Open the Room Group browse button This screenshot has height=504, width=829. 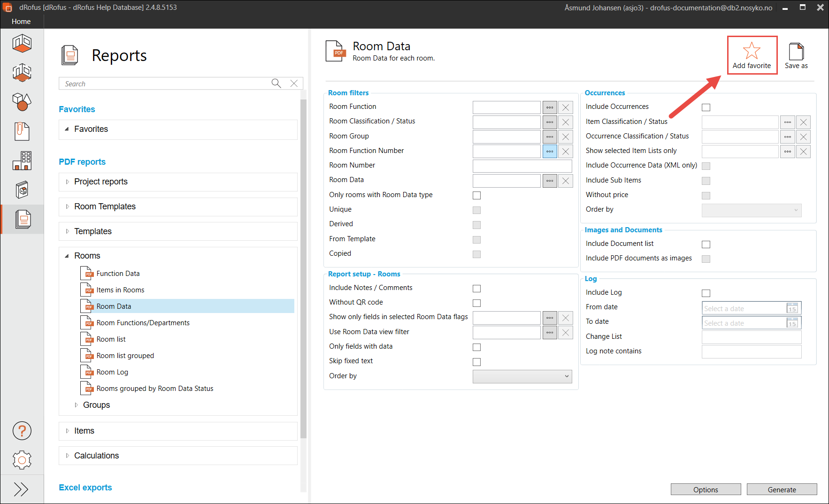point(550,137)
